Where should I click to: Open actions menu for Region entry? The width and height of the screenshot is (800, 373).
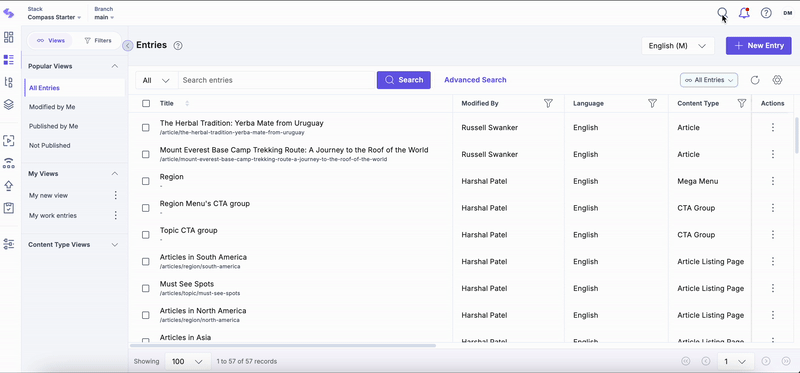pyautogui.click(x=772, y=181)
